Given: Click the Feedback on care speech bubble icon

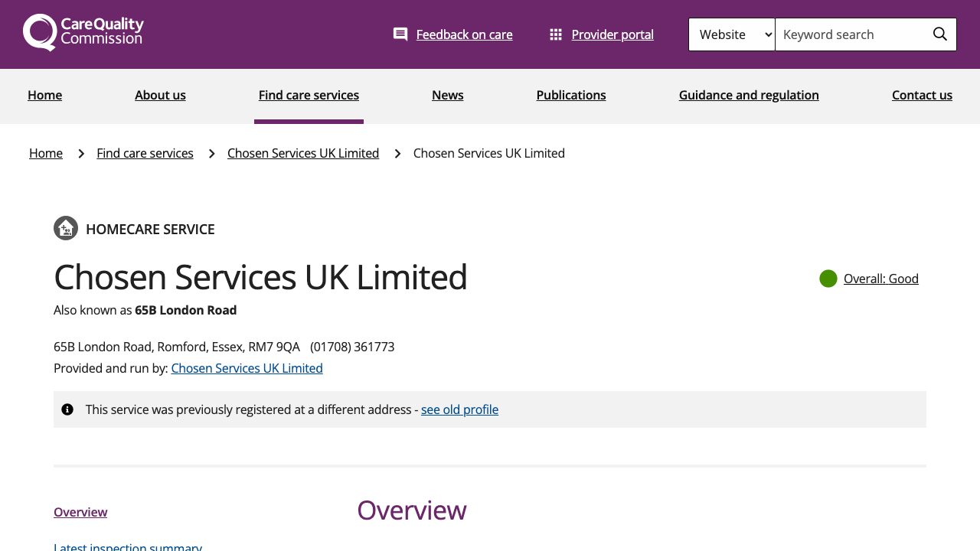Looking at the screenshot, I should 400,34.
